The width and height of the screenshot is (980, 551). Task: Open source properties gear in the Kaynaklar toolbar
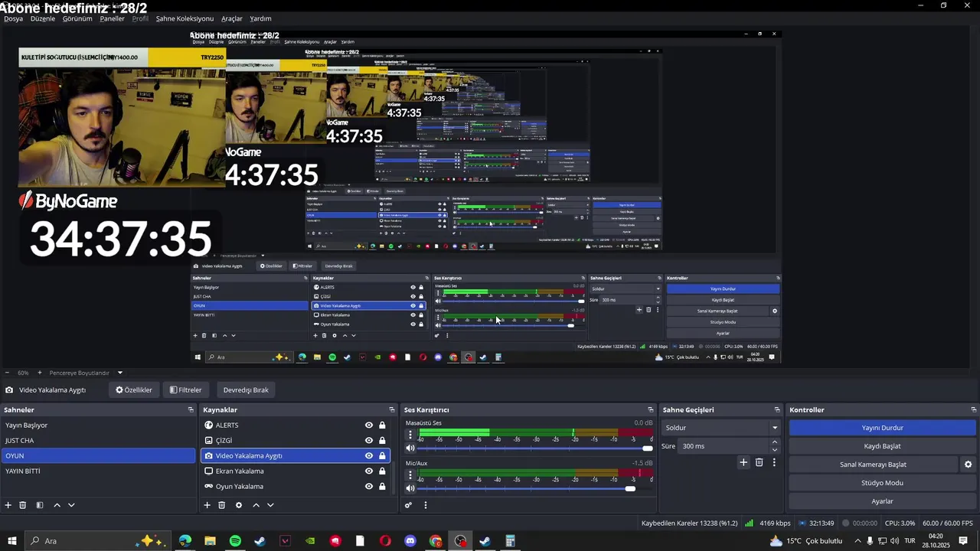pos(239,505)
